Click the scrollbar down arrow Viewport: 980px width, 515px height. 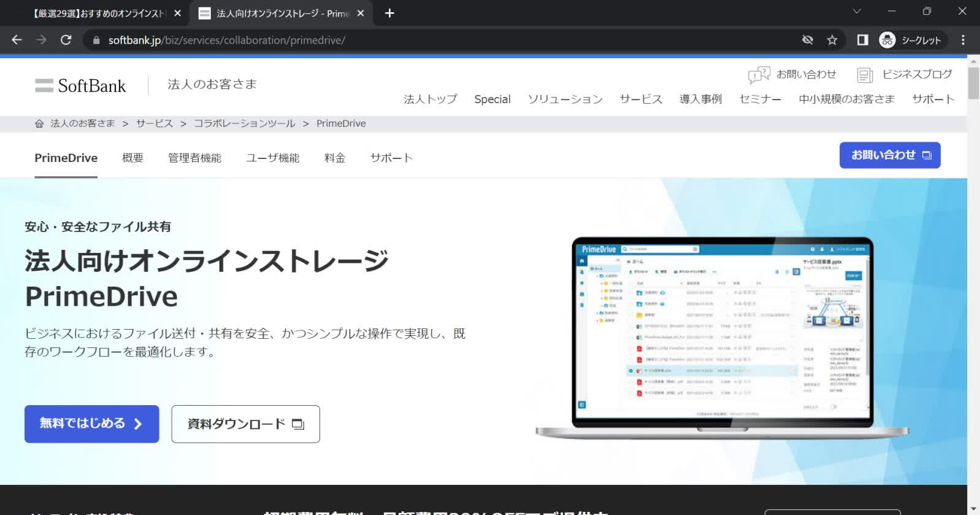[973, 509]
